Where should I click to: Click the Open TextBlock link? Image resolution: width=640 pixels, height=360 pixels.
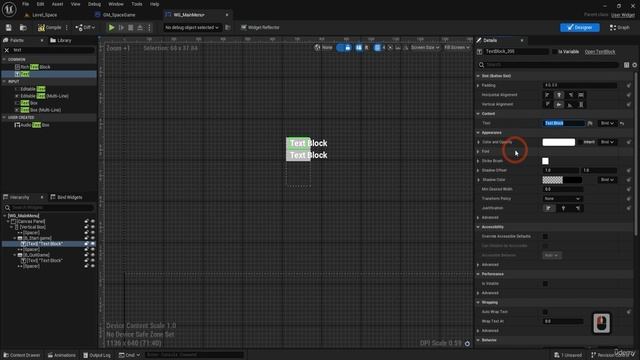coord(600,52)
